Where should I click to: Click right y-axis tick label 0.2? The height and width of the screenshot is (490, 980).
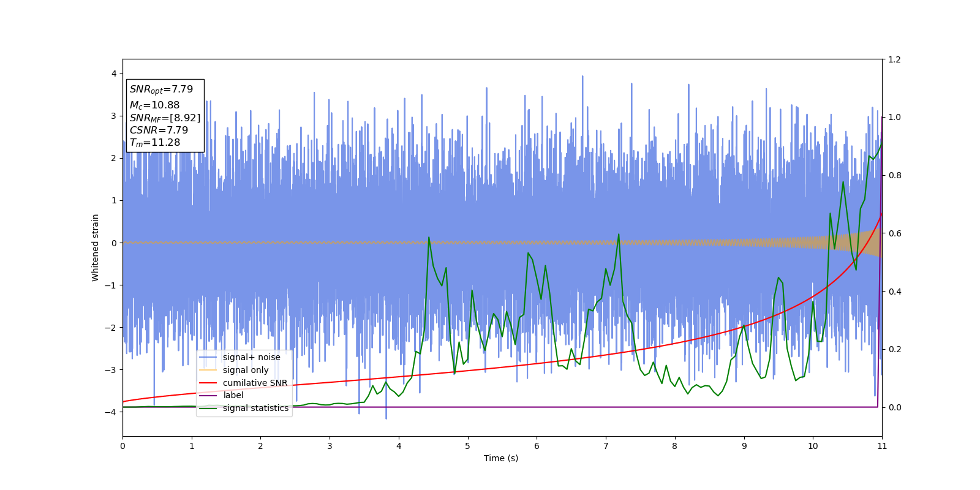point(894,349)
